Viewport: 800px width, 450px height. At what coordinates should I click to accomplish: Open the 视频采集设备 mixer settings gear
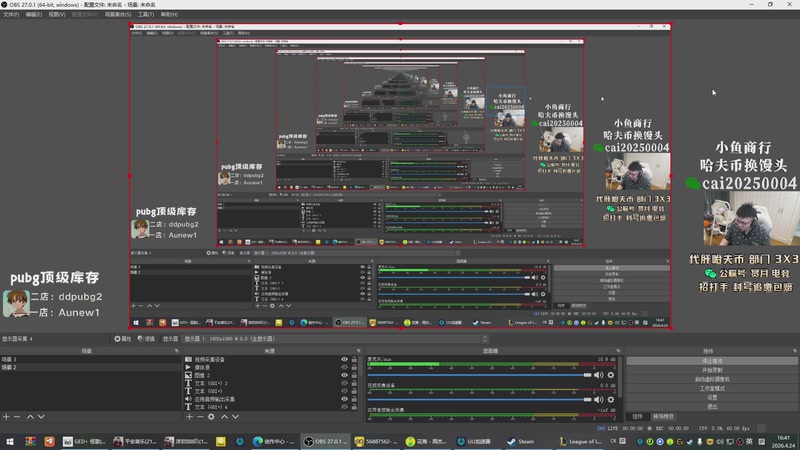611,399
